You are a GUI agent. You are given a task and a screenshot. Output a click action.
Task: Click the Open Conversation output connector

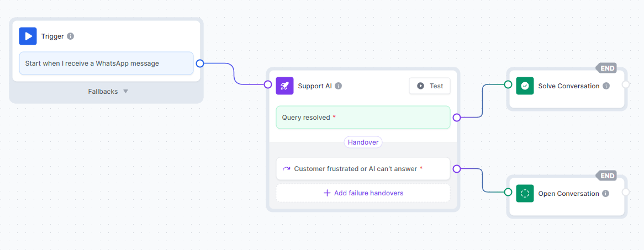click(626, 192)
